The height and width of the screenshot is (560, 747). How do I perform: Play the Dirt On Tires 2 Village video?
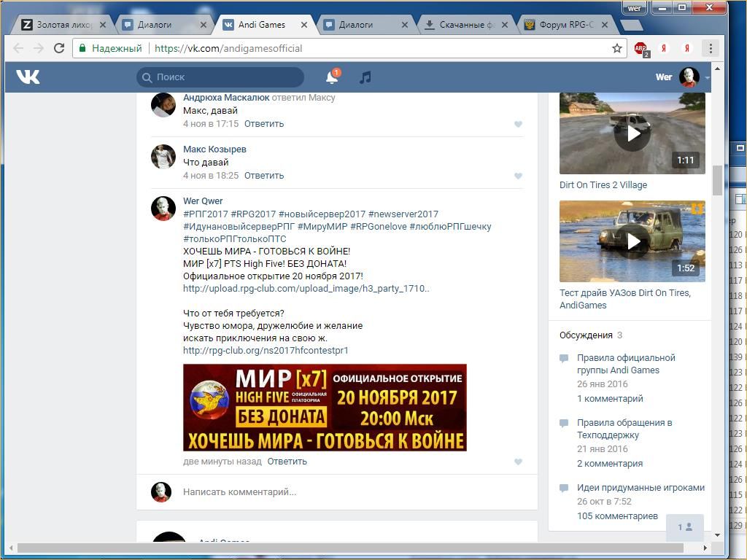632,134
